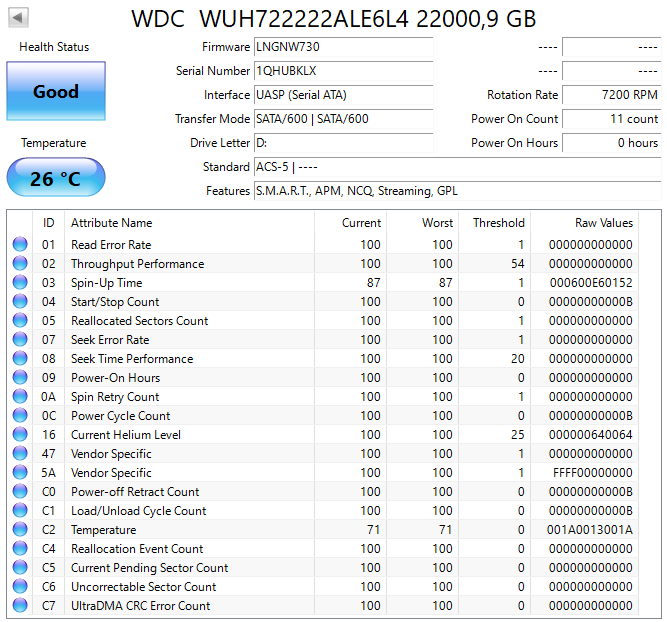Viewport: 667px width, 622px height.
Task: Select the Seek Time Performance attribute name
Action: coord(132,359)
